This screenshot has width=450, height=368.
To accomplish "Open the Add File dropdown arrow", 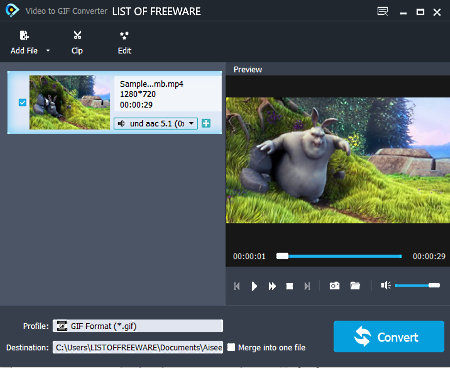I will pyautogui.click(x=48, y=51).
